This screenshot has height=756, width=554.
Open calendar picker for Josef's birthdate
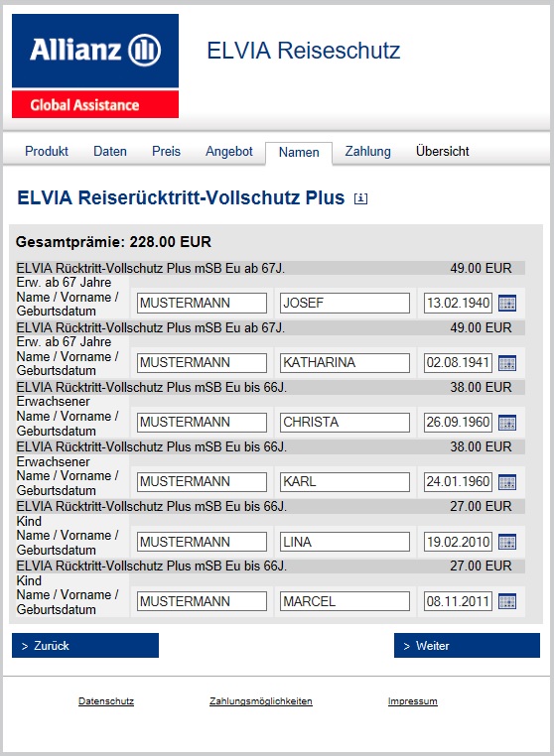click(x=507, y=304)
